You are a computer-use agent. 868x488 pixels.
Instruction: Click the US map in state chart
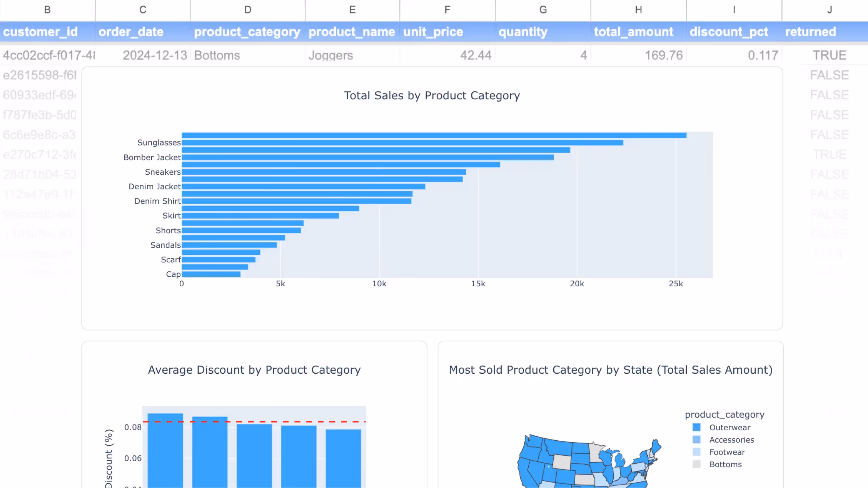point(589,462)
